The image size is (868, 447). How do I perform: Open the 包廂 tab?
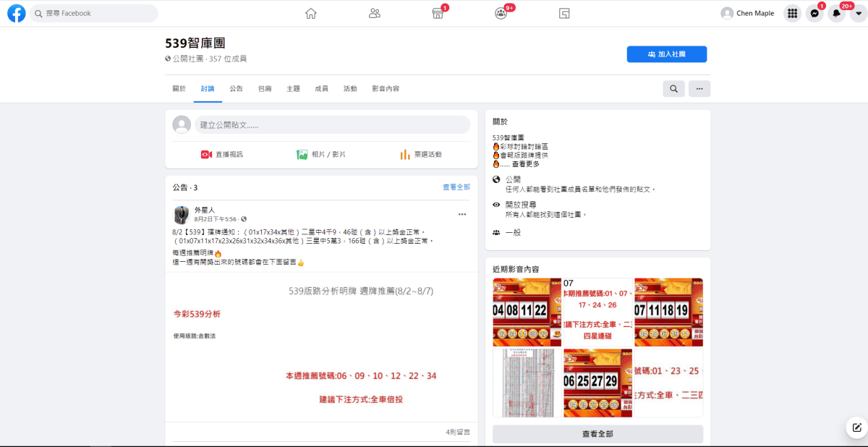click(x=265, y=88)
